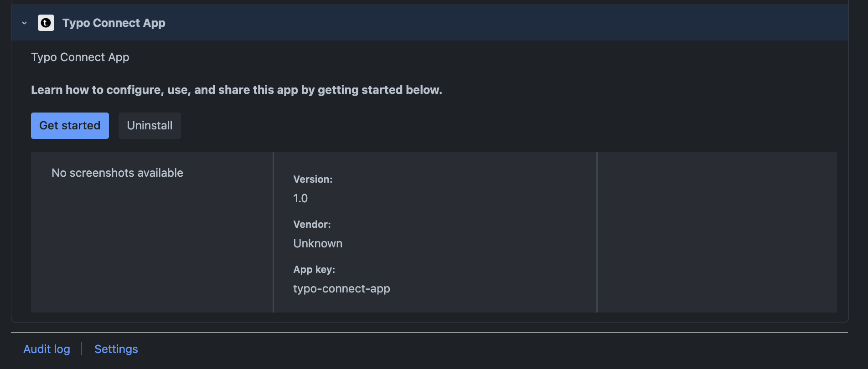868x369 pixels.
Task: Click the divider between Audit log and Settings
Action: click(x=82, y=349)
